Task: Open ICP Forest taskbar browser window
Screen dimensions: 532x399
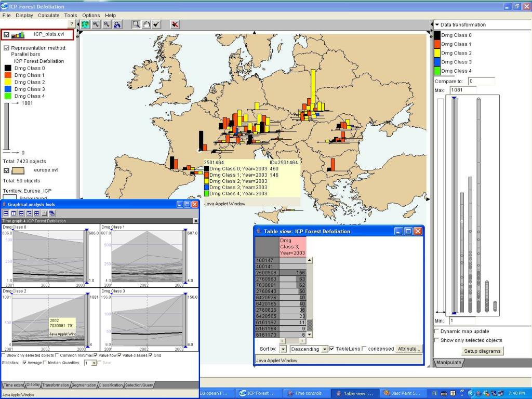Action: [258, 393]
